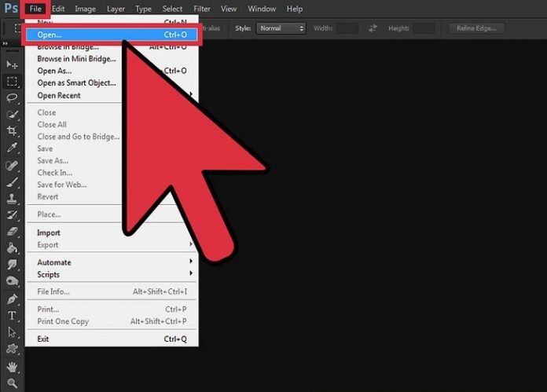Expand the Scripts submenu
Image resolution: width=547 pixels, height=392 pixels.
(x=49, y=274)
